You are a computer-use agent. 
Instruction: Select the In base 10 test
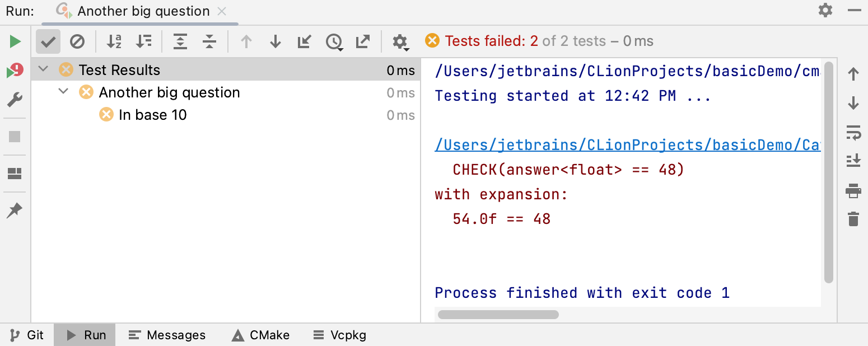152,115
